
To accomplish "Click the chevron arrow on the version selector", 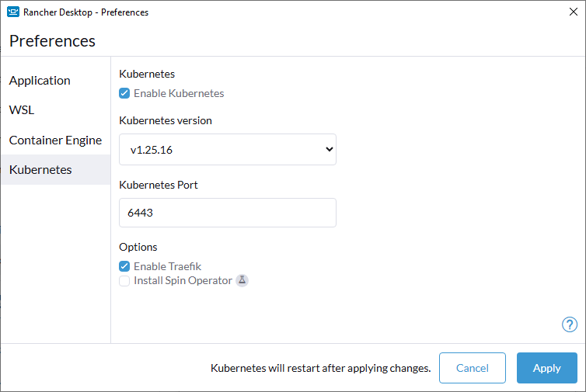I will click(328, 150).
